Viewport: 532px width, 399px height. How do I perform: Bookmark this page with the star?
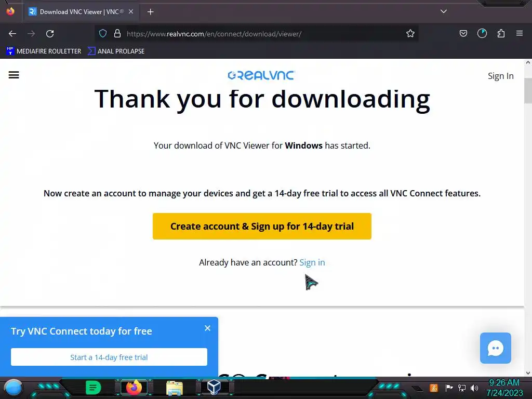point(410,34)
